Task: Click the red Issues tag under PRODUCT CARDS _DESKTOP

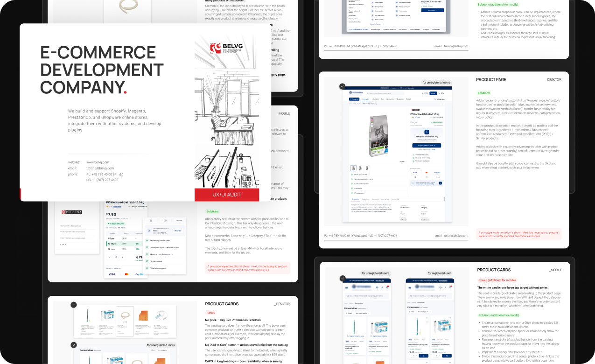Action: (210, 312)
